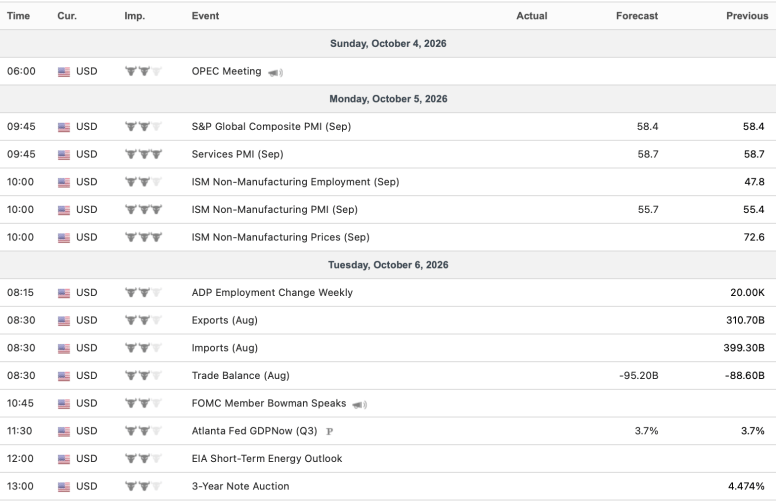
Task: Click the importance bulls for S&P Global Composite PMI
Action: coord(143,127)
